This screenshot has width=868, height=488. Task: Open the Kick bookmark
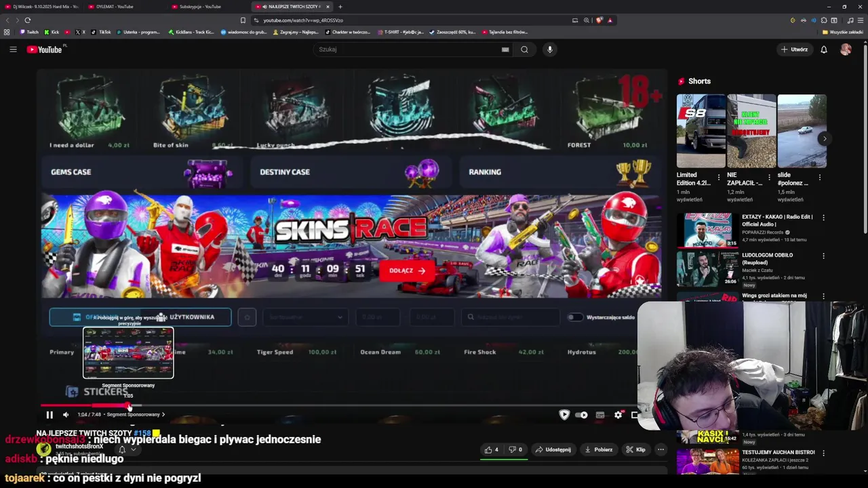click(x=52, y=32)
